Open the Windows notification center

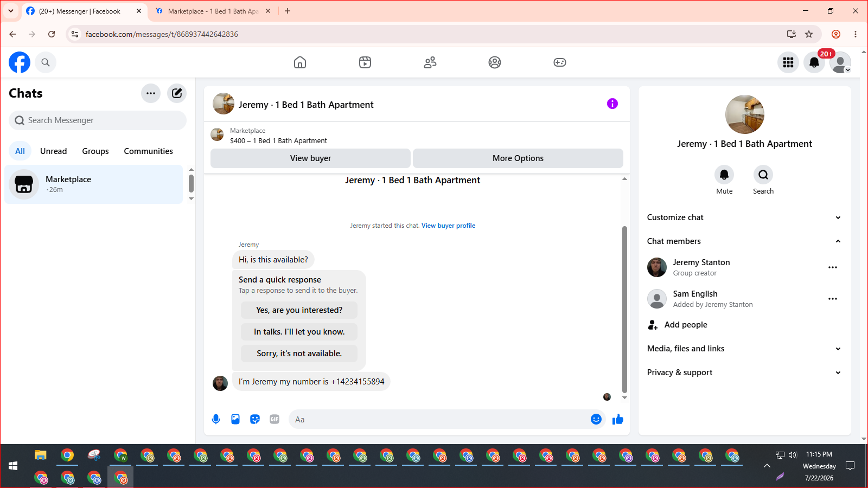pos(850,466)
